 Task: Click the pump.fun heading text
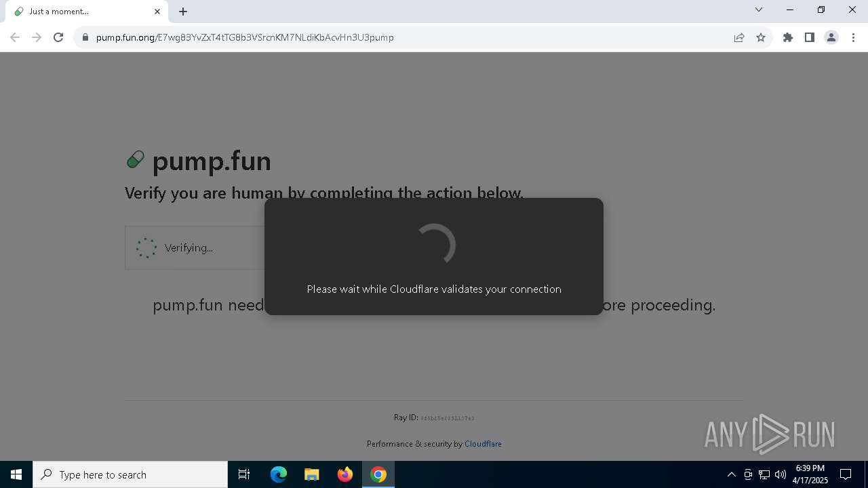[x=212, y=161]
